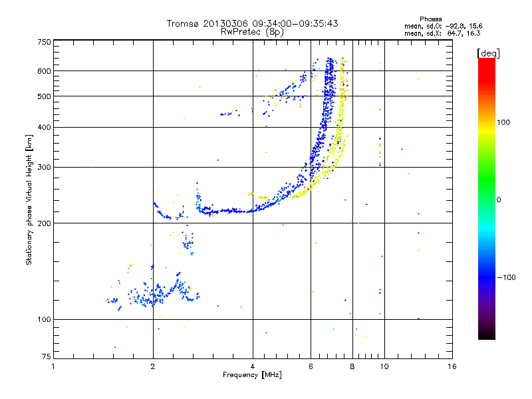Click the y-axis tick label '75'
Viewport: 532px width, 399px height.
click(47, 356)
